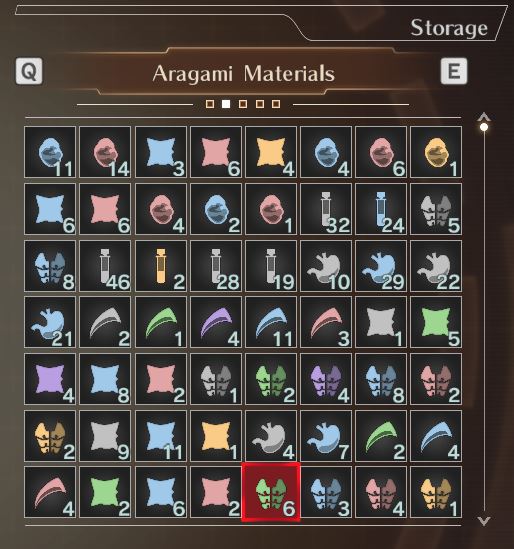Click the scroll up arrow of item list
The image size is (514, 549).
click(484, 117)
